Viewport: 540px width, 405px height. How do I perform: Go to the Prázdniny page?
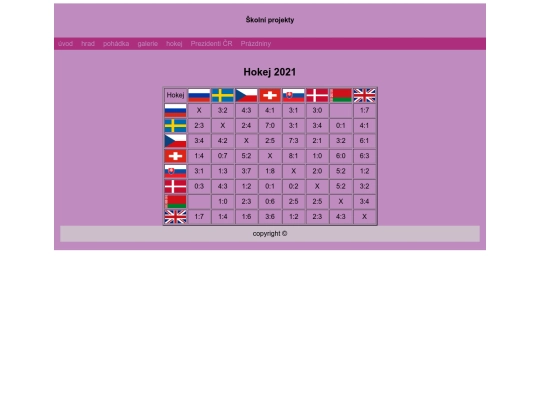click(256, 44)
